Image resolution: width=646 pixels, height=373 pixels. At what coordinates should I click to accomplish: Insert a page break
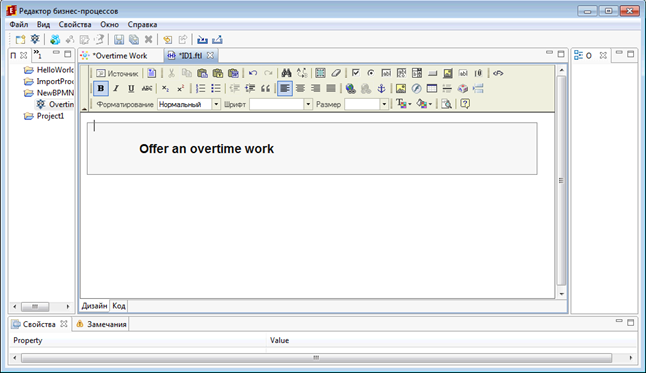[x=478, y=89]
